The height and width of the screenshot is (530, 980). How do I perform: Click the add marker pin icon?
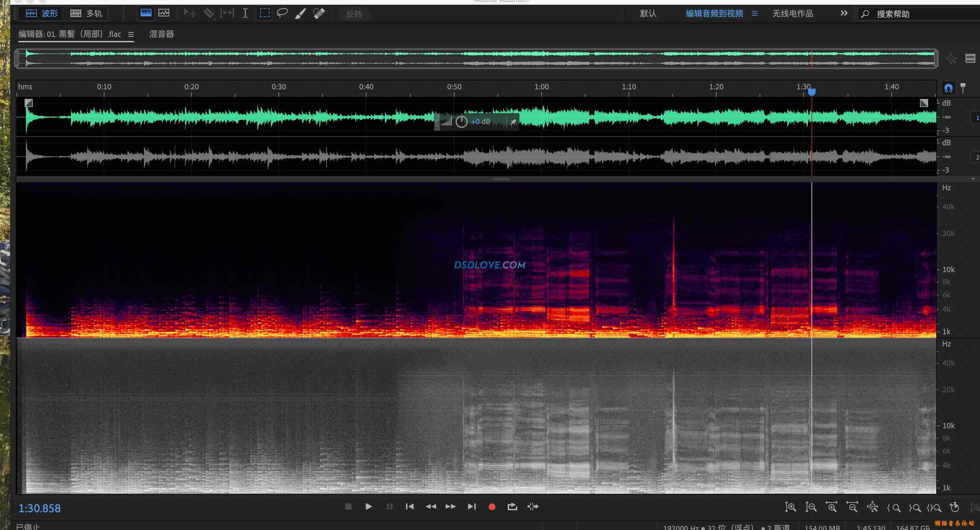pyautogui.click(x=963, y=88)
